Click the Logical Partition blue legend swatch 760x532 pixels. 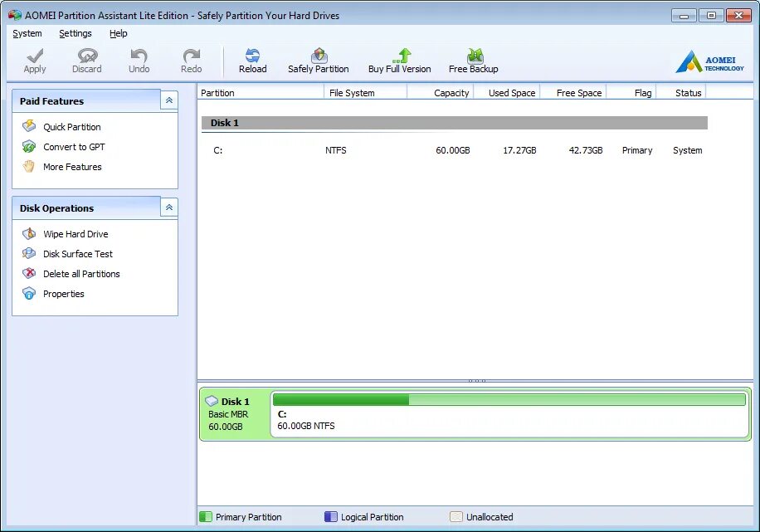tap(330, 516)
